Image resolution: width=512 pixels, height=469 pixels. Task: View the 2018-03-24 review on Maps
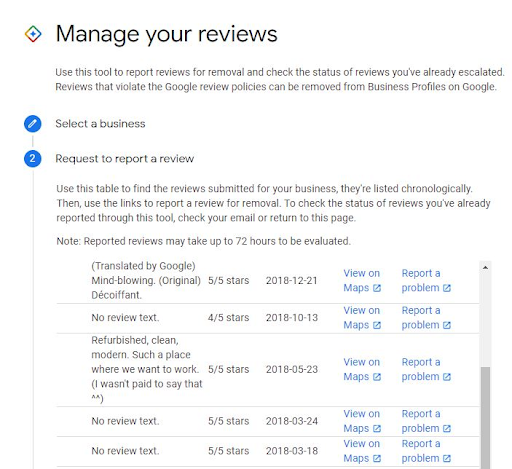click(x=362, y=421)
